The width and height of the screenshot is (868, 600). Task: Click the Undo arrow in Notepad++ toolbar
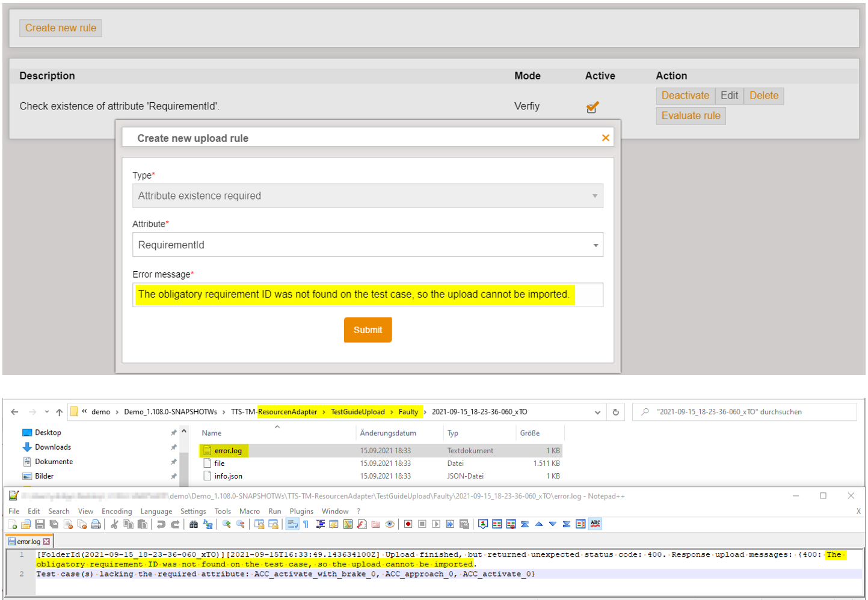(161, 524)
